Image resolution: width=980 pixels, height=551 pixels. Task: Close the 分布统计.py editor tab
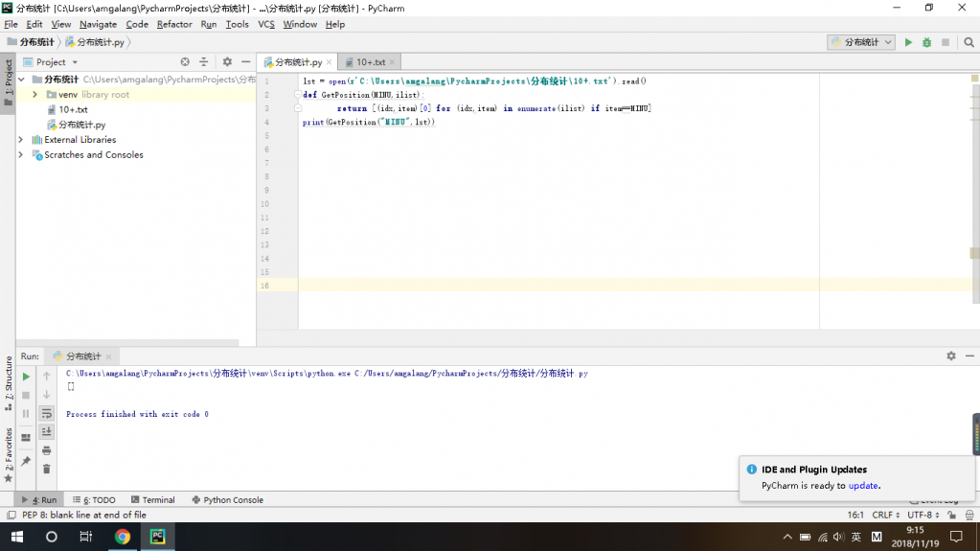329,62
